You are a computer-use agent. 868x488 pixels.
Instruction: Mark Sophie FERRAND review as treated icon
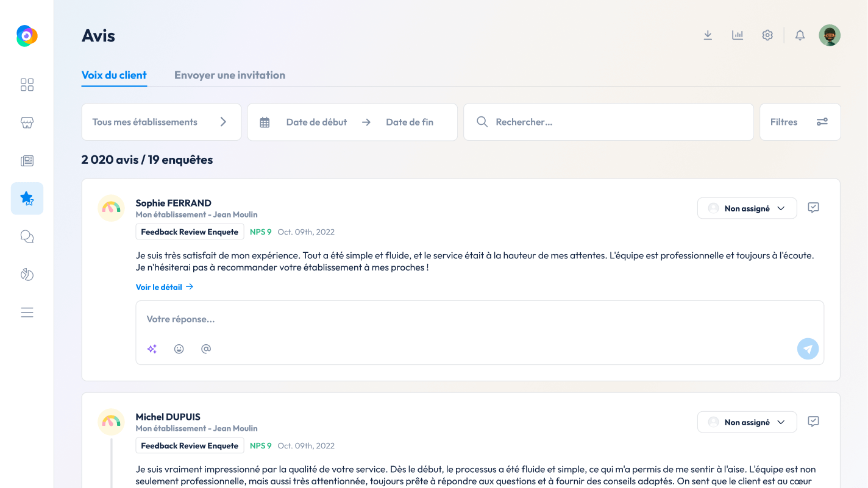[x=813, y=208]
